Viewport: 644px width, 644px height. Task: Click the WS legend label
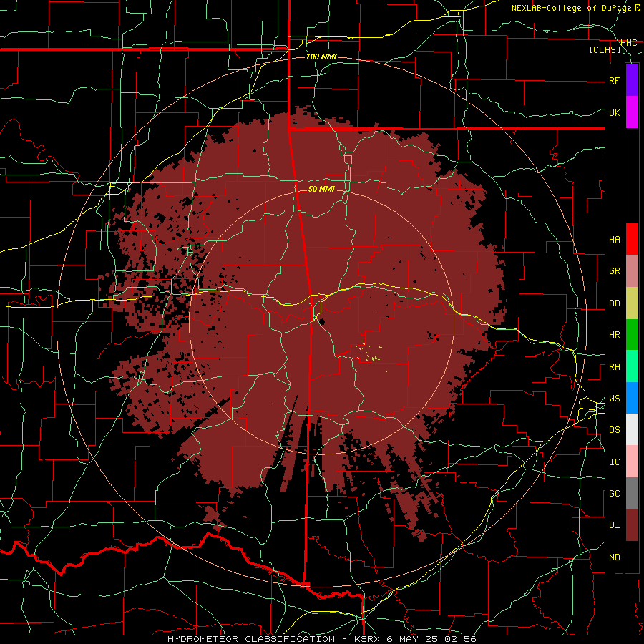pos(614,399)
